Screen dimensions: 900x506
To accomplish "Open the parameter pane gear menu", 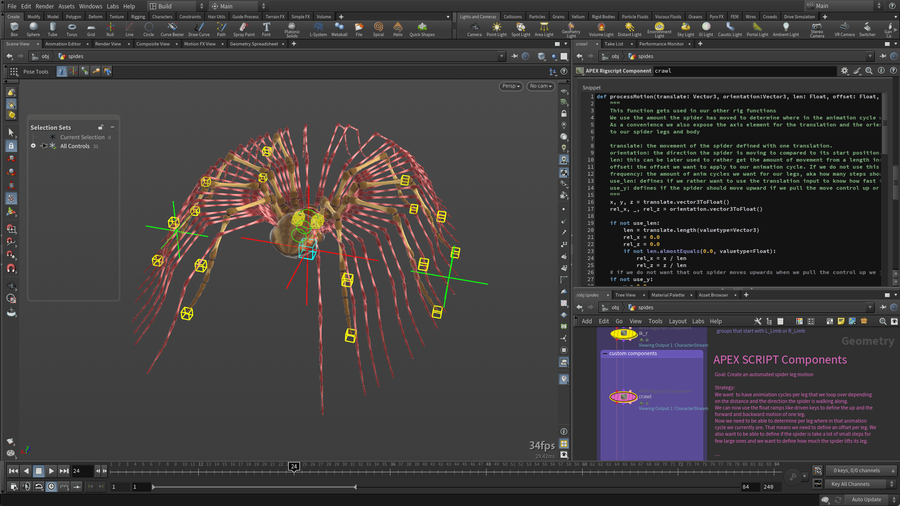I will (x=844, y=71).
